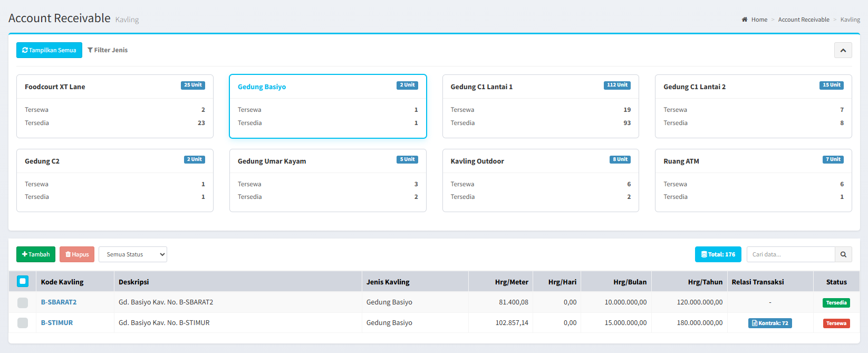Click the Total: 176 database badge
This screenshot has width=868, height=353.
(x=718, y=254)
